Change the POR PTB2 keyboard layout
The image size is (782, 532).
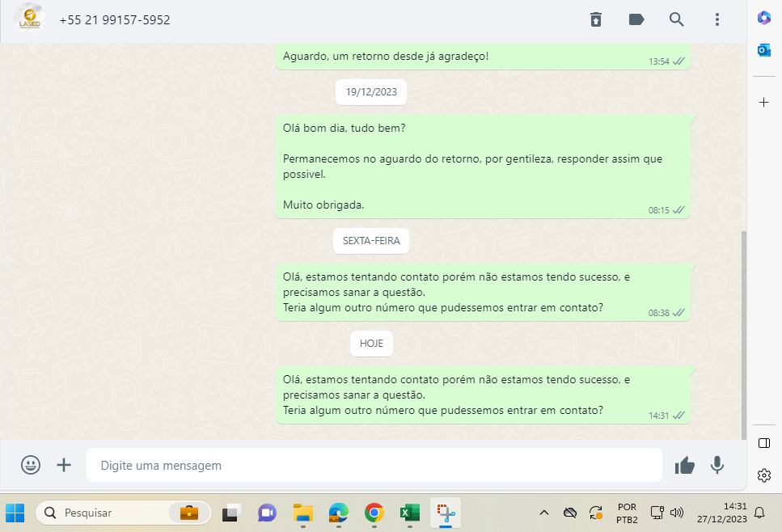[627, 513]
